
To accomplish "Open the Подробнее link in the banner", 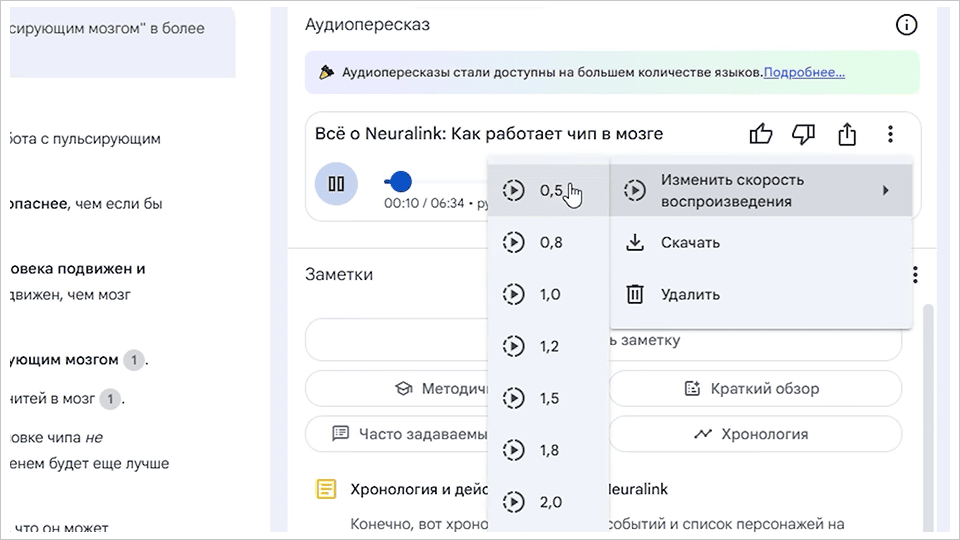I will 804,72.
